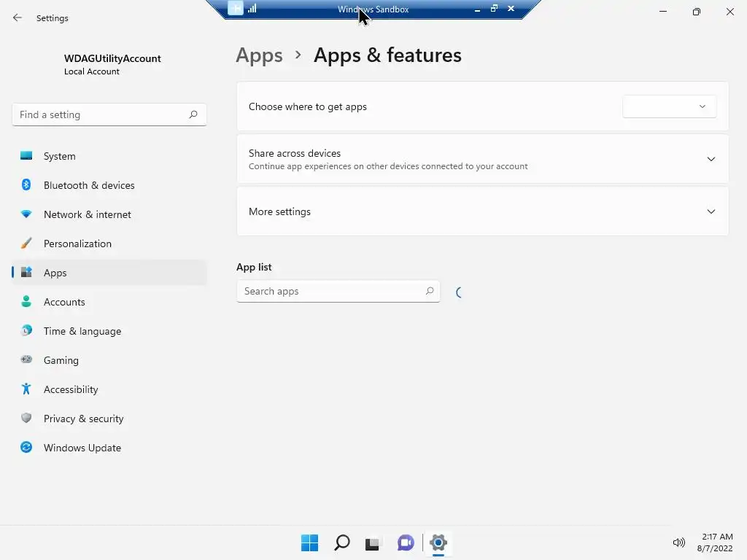The height and width of the screenshot is (560, 747).
Task: Open the Chat app on taskbar
Action: pyautogui.click(x=406, y=542)
